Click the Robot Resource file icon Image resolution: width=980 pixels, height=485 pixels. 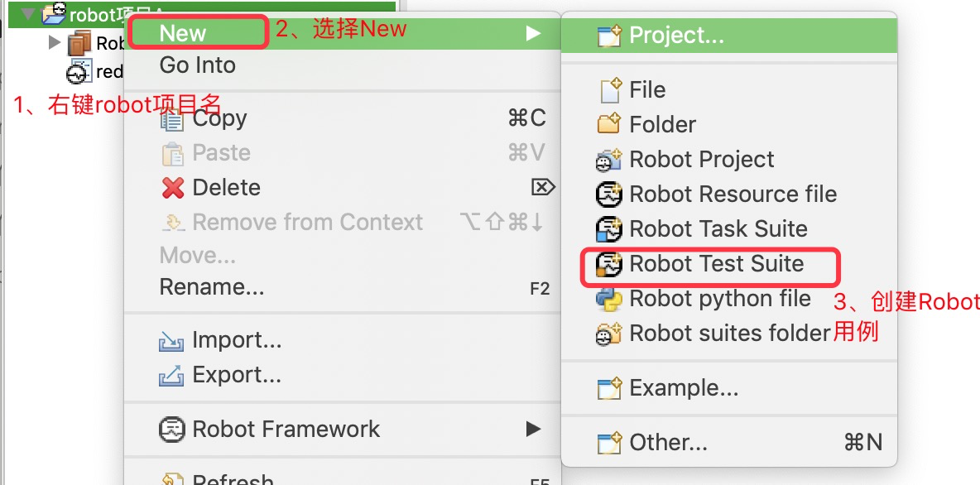click(609, 194)
